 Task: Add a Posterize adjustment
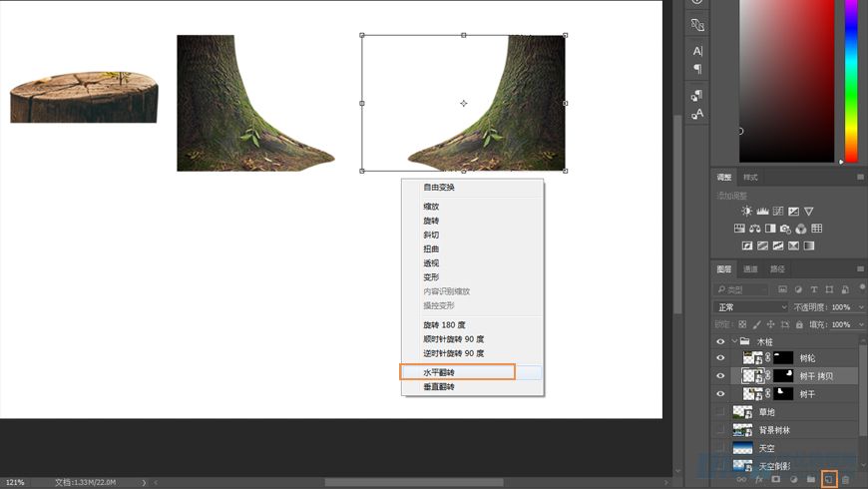[x=762, y=245]
